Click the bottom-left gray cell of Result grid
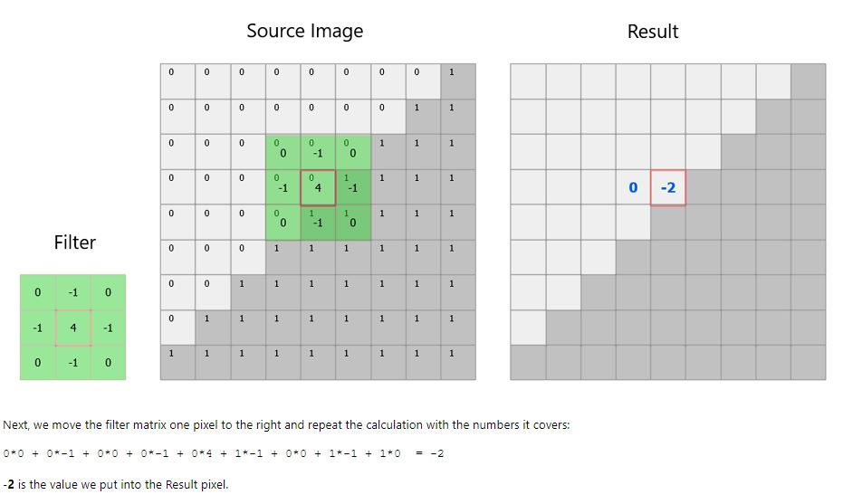This screenshot has width=843, height=504. click(528, 362)
